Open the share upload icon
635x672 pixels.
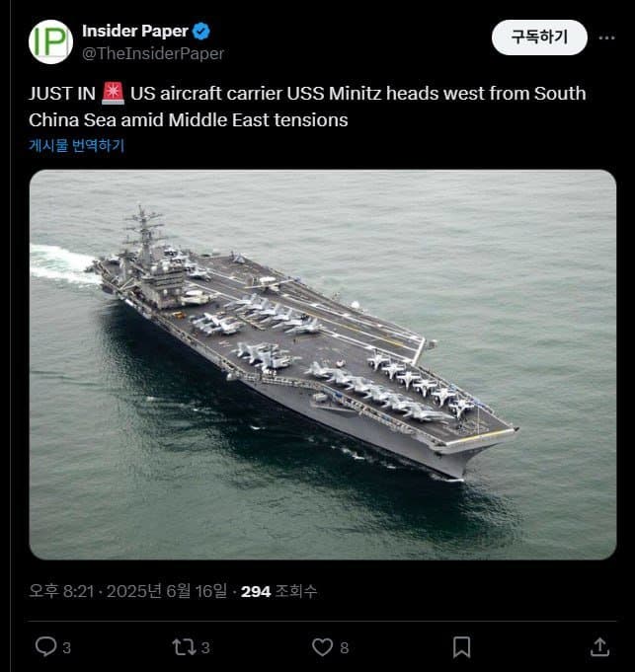[x=599, y=646]
